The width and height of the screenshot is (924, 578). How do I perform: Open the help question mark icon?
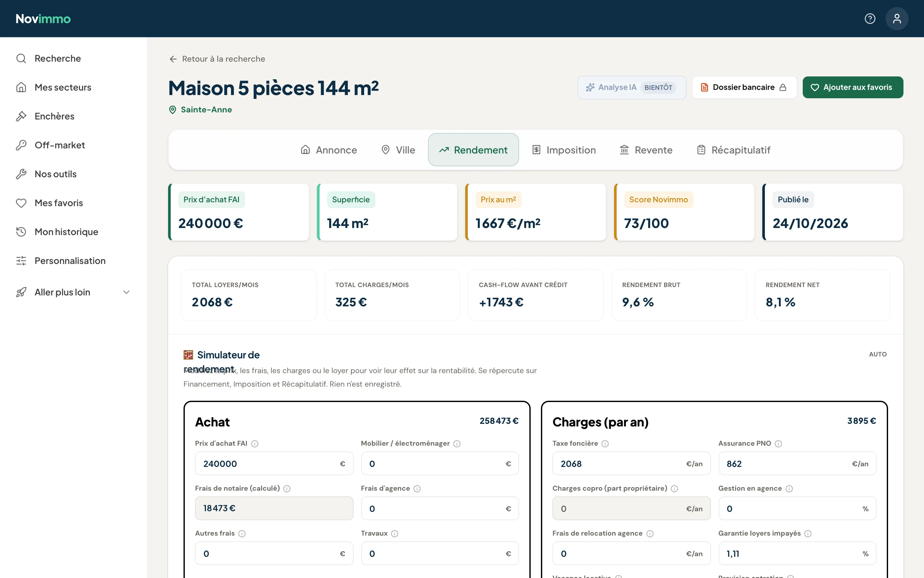[x=870, y=18]
